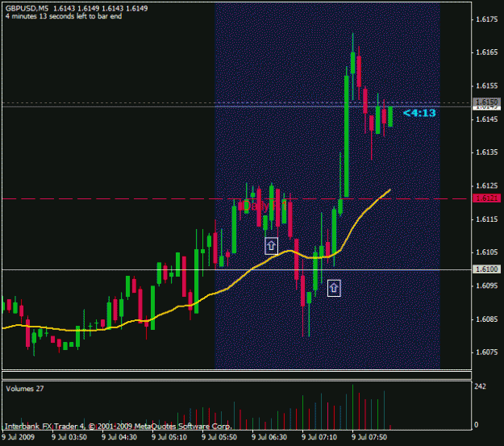
Task: Click the 1.6125 price scale label
Action: pyautogui.click(x=486, y=185)
